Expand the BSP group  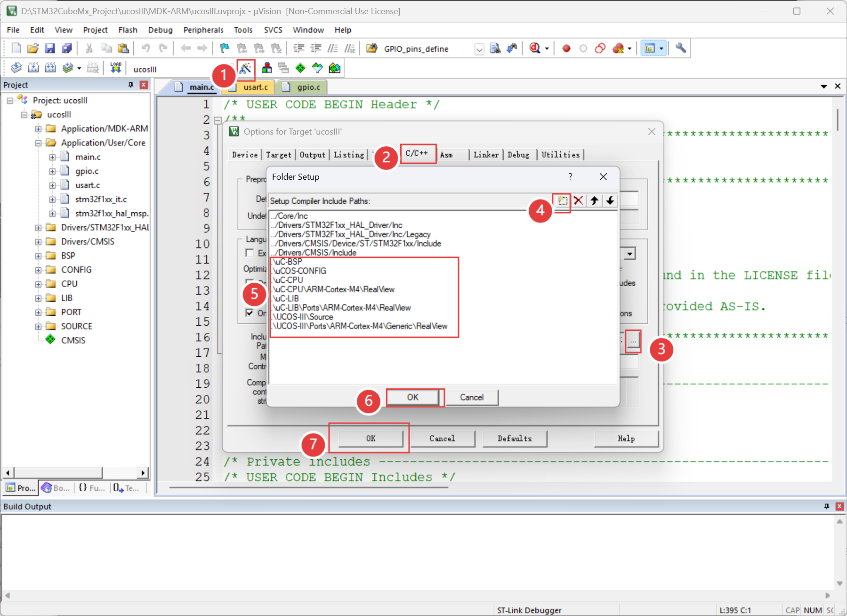tap(38, 256)
